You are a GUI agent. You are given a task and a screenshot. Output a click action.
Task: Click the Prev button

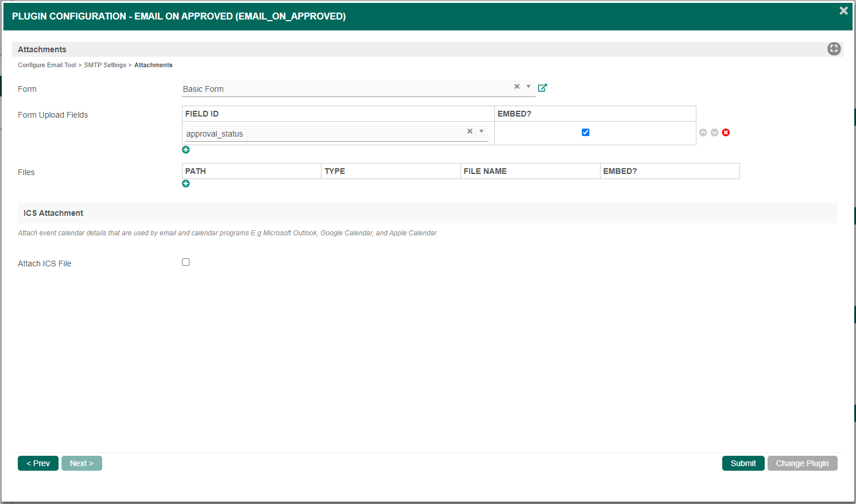tap(38, 463)
